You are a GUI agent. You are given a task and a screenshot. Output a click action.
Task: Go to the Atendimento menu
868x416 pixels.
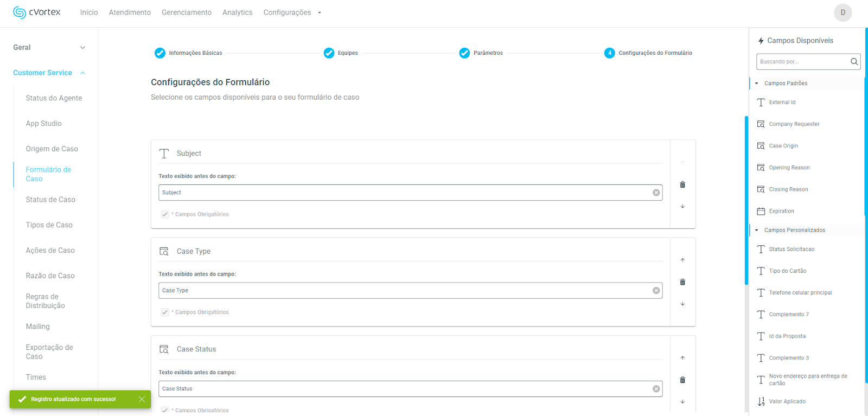pyautogui.click(x=130, y=12)
